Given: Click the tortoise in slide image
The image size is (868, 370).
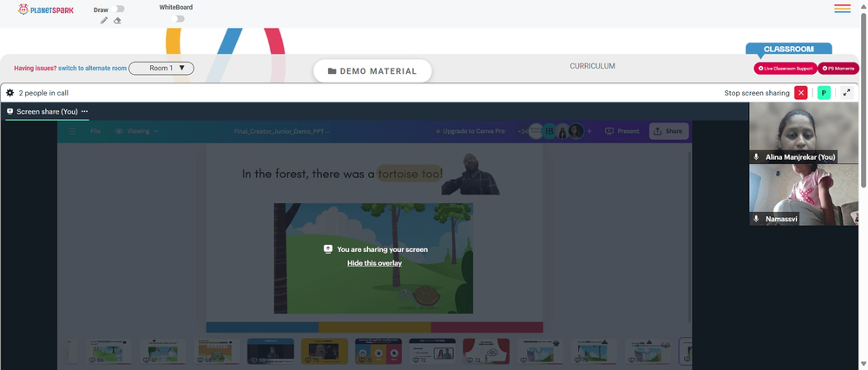Looking at the screenshot, I should 418,296.
